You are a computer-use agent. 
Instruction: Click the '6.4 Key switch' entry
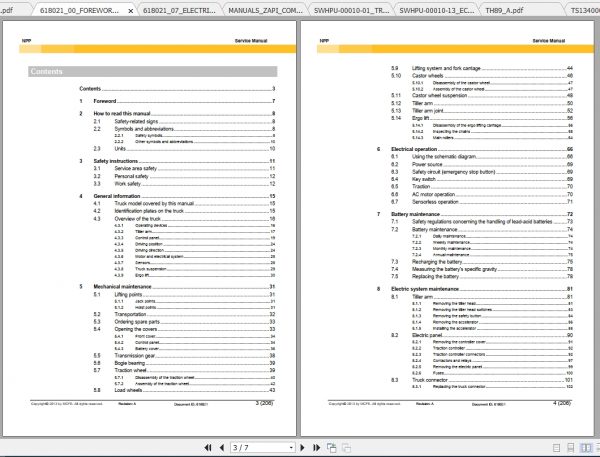coord(482,179)
